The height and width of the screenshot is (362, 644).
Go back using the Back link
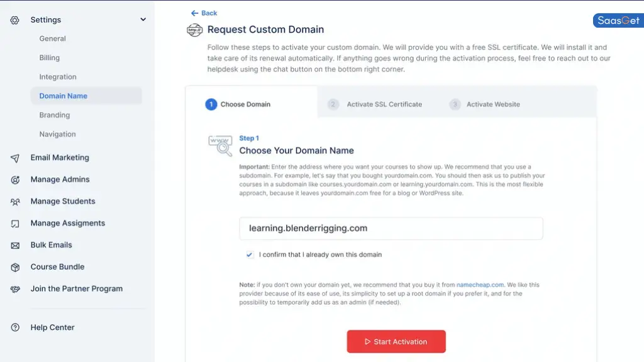coord(204,13)
